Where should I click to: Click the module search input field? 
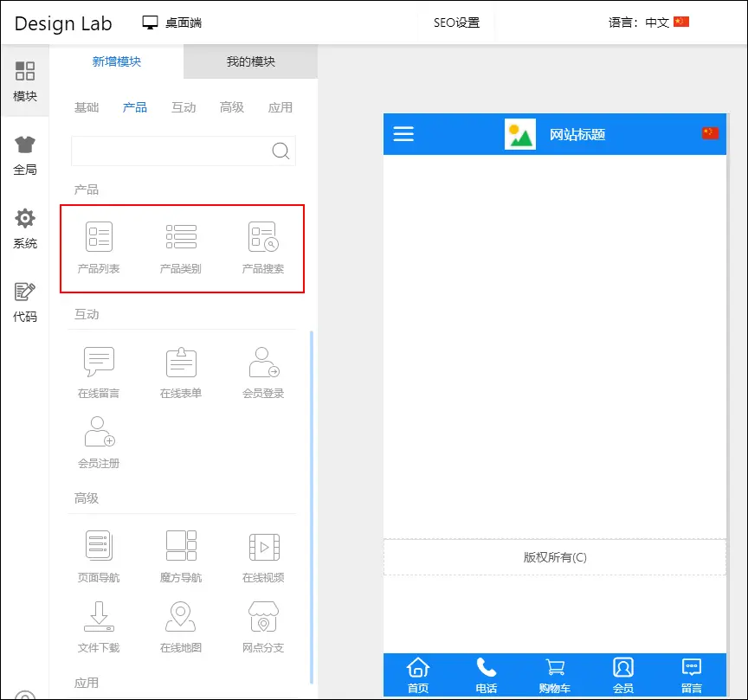point(171,151)
